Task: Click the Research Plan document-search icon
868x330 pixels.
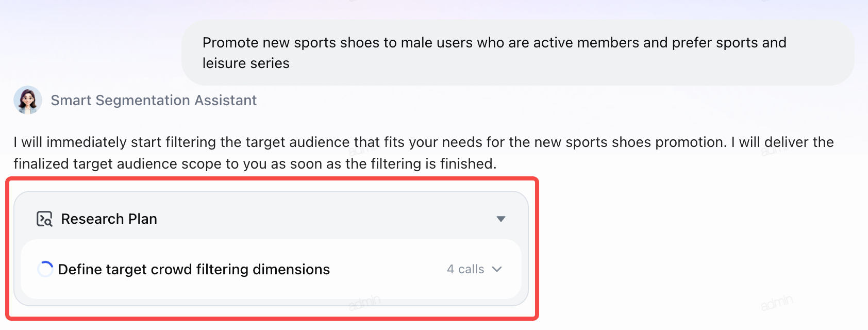Action: [x=44, y=219]
